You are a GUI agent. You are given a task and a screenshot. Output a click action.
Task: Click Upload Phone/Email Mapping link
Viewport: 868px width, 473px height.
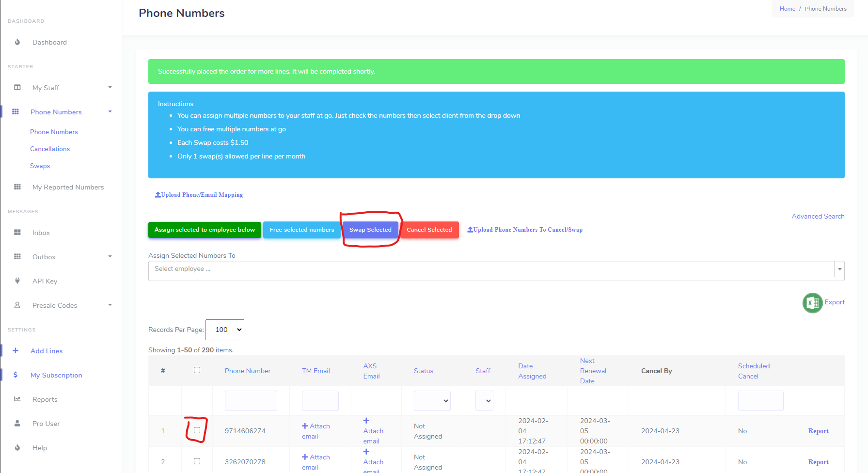pyautogui.click(x=199, y=195)
